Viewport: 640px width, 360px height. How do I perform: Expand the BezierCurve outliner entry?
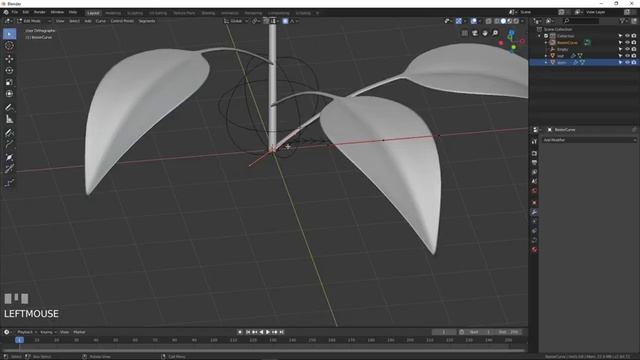[x=546, y=42]
